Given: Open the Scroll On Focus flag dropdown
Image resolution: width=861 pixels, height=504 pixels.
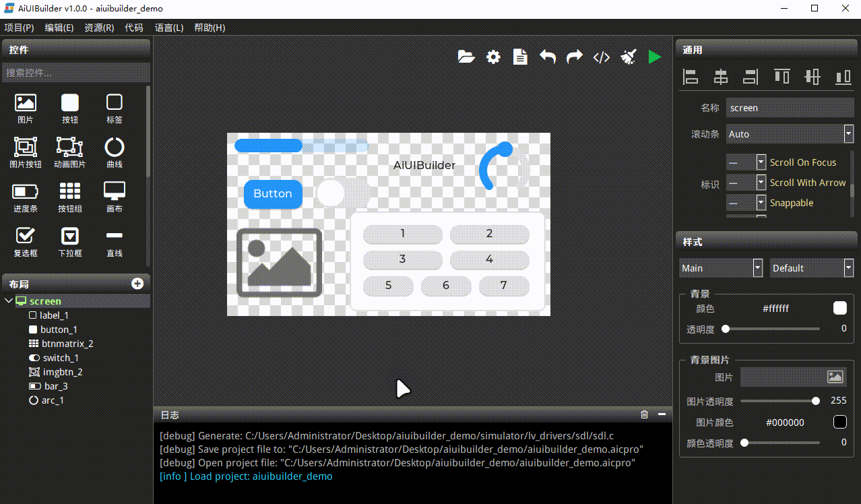Looking at the screenshot, I should 761,162.
